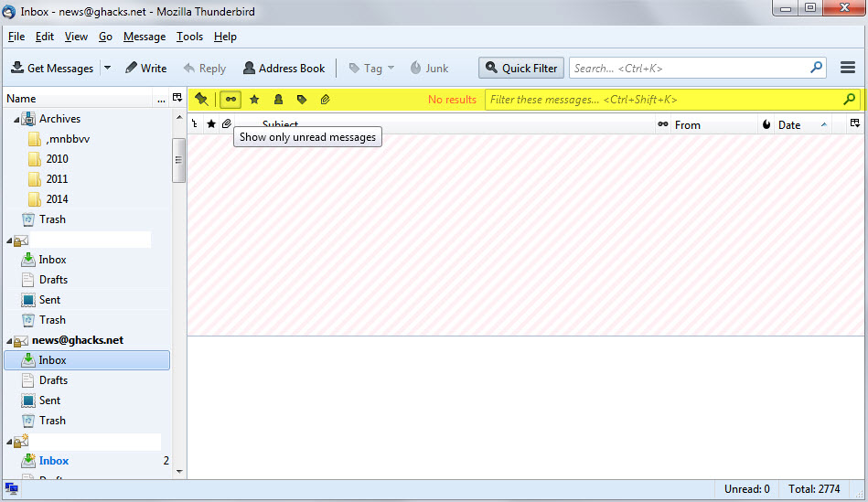The height and width of the screenshot is (502, 868).
Task: Collapse the news@ghacks.net account
Action: tap(9, 341)
